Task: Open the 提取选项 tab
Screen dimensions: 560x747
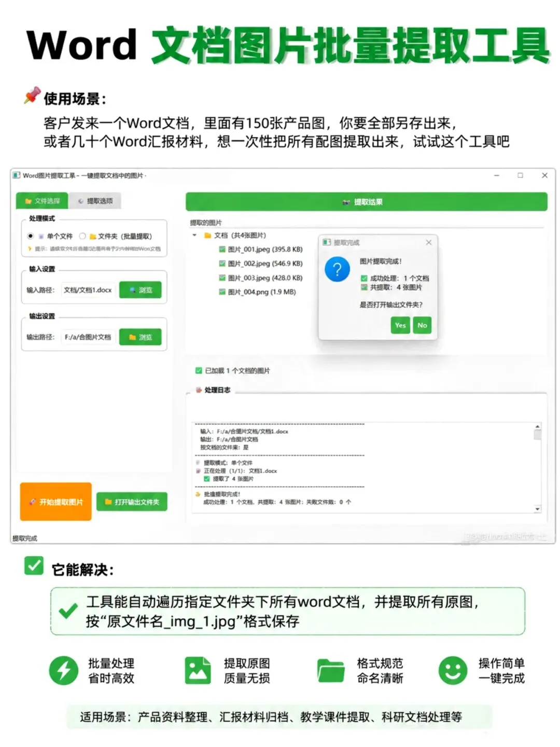Action: point(95,201)
